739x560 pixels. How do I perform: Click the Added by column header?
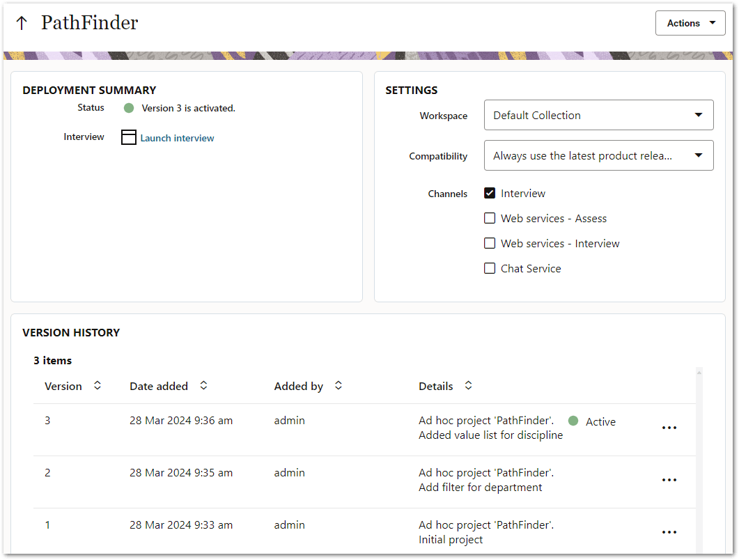(x=299, y=387)
